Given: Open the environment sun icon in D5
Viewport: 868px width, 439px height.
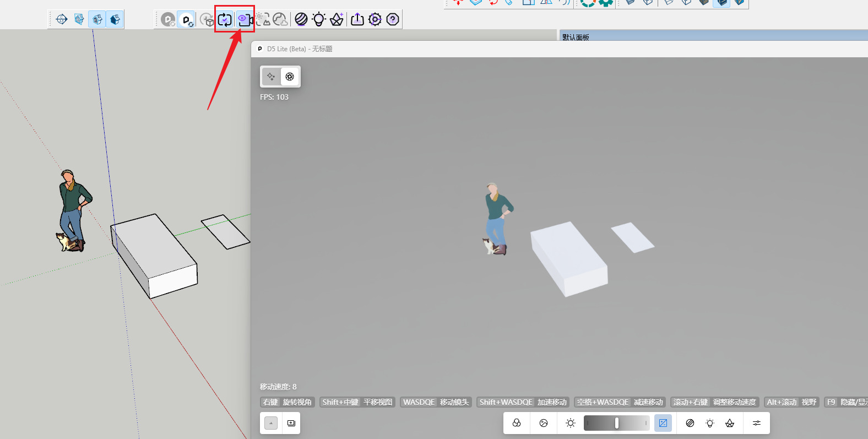Looking at the screenshot, I should tap(571, 423).
